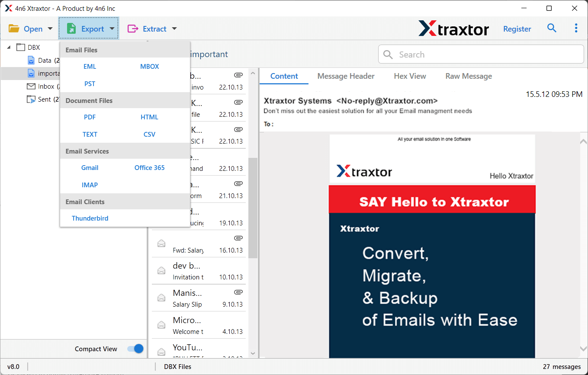Choose PST export format
The image size is (588, 375).
tap(90, 84)
